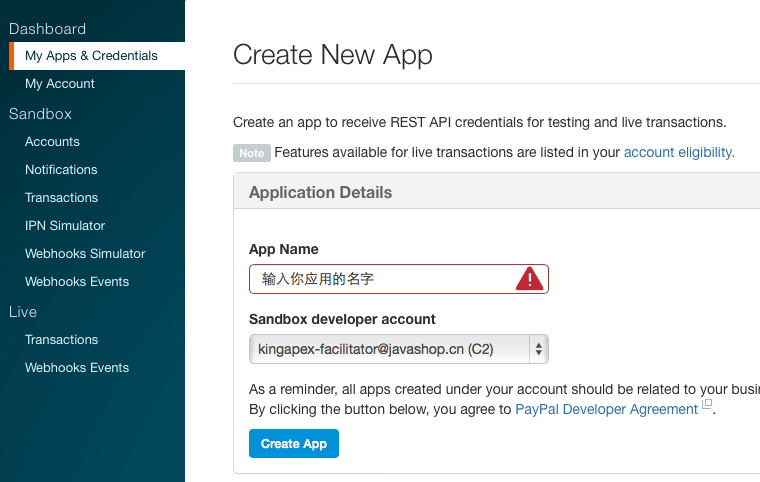The image size is (760, 482).
Task: Click the Application Details panel header
Action: click(497, 193)
